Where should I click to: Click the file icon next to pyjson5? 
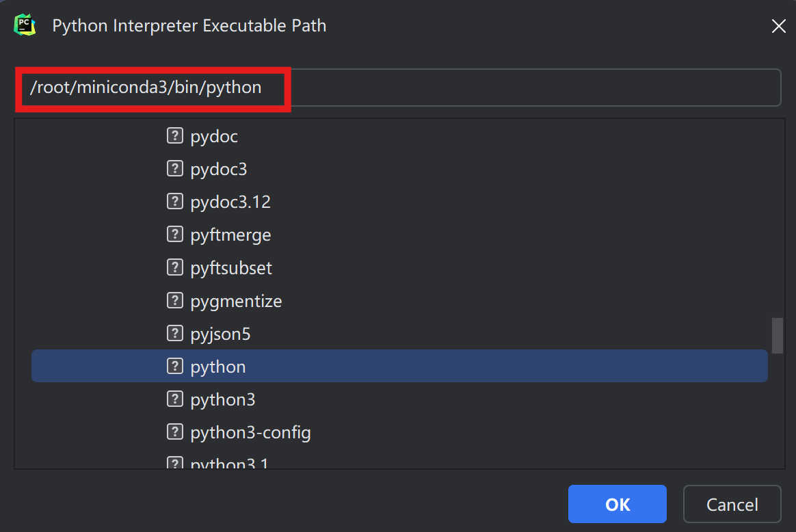click(x=175, y=334)
